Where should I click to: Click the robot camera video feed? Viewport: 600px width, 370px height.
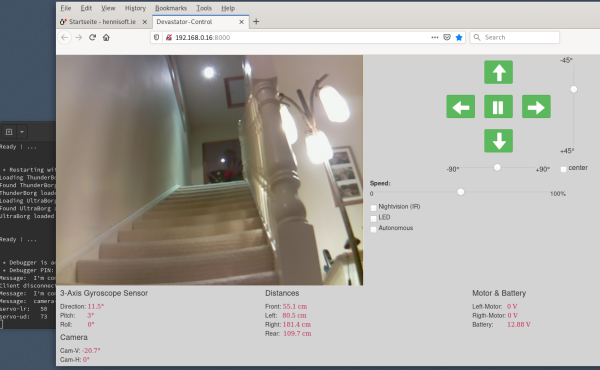pyautogui.click(x=209, y=170)
